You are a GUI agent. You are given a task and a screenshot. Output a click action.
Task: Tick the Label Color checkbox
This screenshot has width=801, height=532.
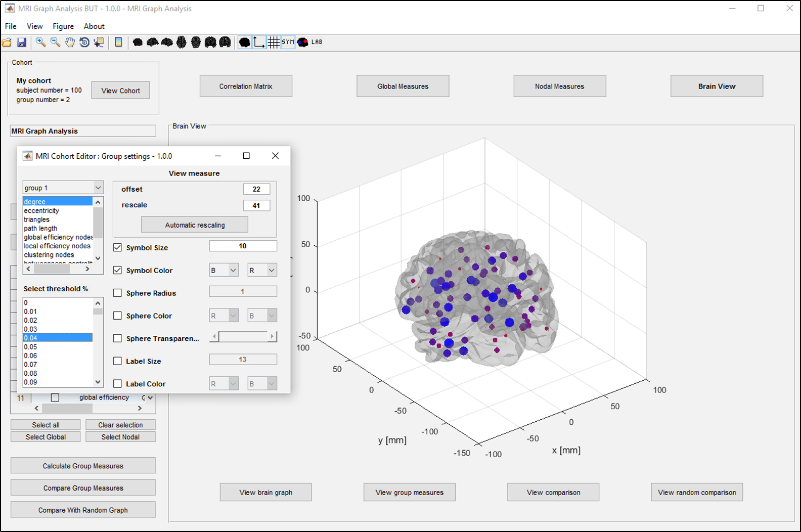pos(118,384)
